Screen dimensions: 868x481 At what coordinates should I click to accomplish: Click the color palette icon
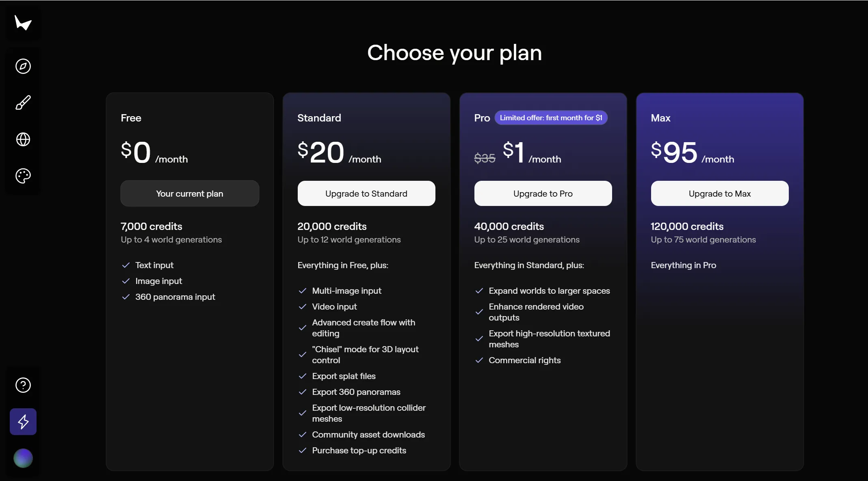click(23, 176)
